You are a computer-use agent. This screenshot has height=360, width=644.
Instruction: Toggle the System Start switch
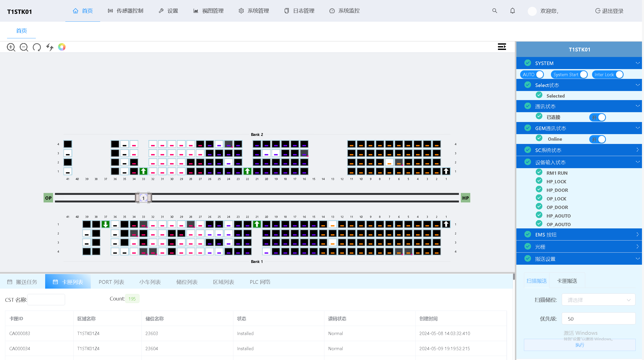pos(569,75)
